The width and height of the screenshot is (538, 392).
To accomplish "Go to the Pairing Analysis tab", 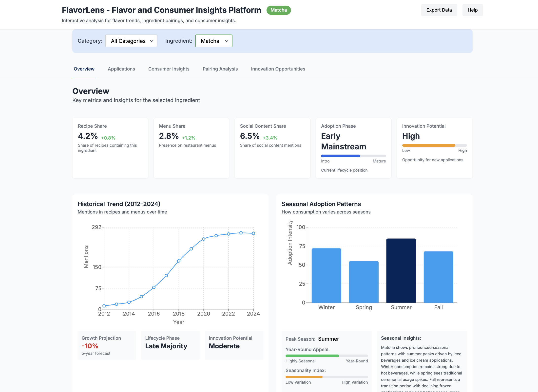I will pyautogui.click(x=220, y=69).
